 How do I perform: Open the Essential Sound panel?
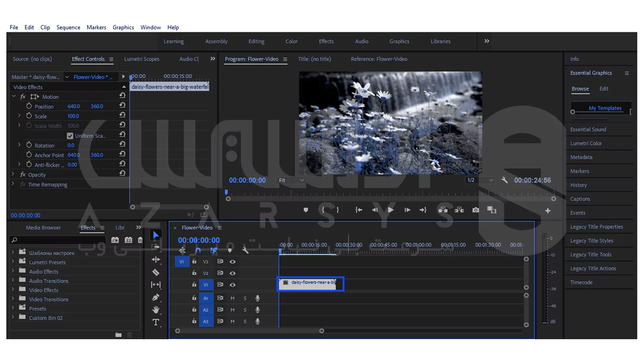(x=588, y=129)
